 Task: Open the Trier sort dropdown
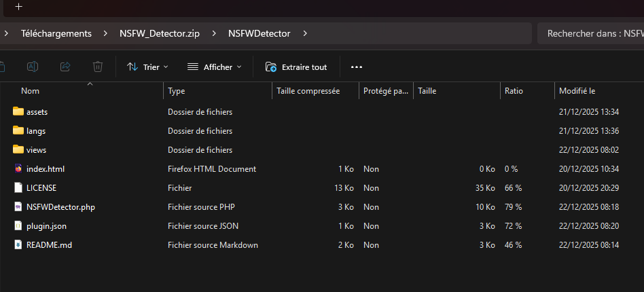click(x=147, y=67)
